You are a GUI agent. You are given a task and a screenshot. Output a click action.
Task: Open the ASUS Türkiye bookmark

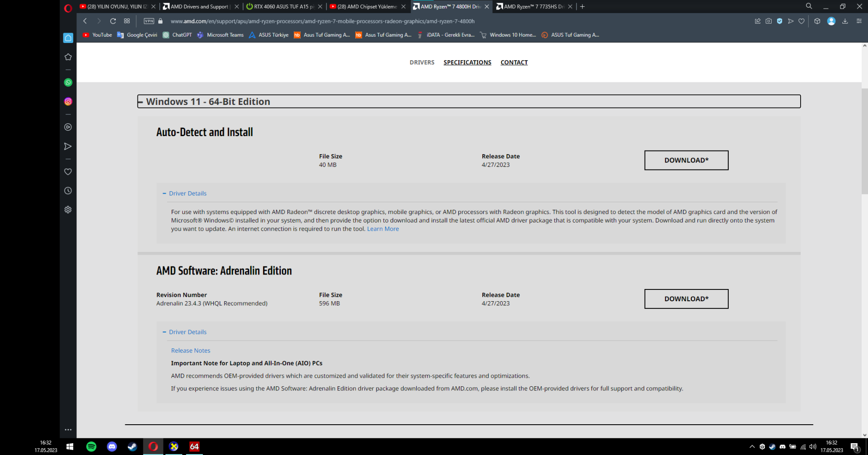(269, 35)
